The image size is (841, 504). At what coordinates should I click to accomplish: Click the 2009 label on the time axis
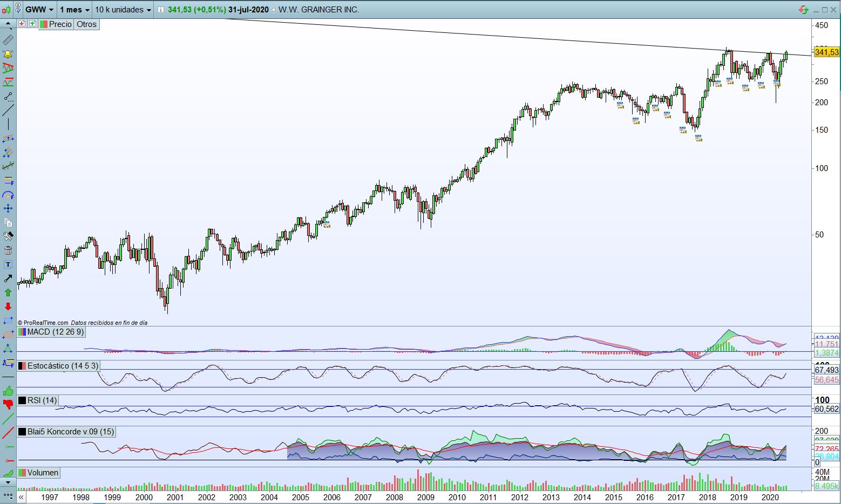coord(426,498)
